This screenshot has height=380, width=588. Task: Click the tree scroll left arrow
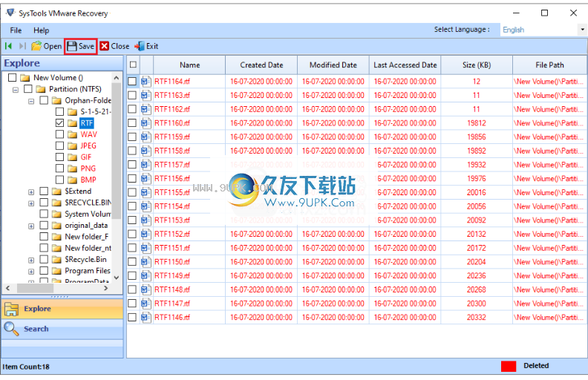click(x=8, y=288)
